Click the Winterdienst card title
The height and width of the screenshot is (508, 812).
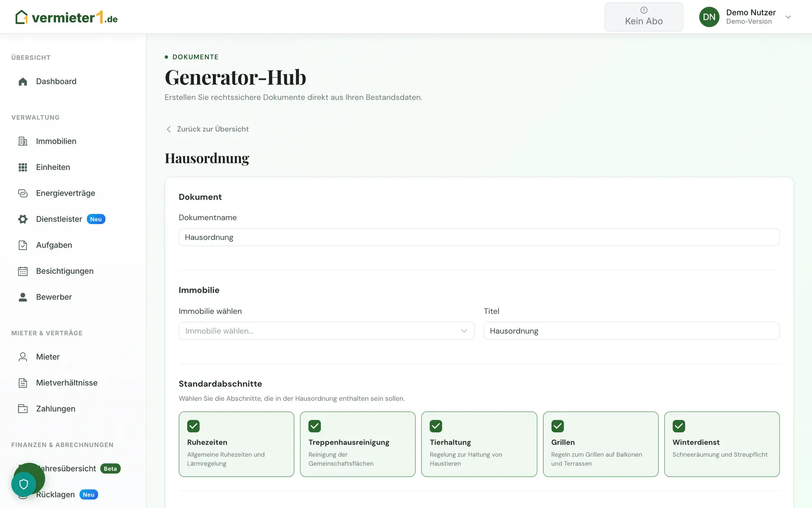[x=696, y=442]
